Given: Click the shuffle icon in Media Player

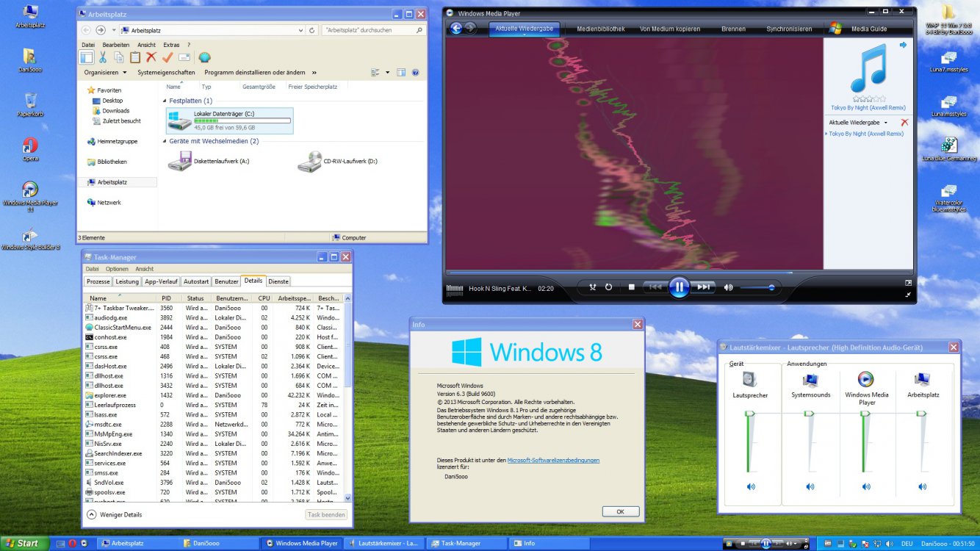Looking at the screenshot, I should (592, 287).
